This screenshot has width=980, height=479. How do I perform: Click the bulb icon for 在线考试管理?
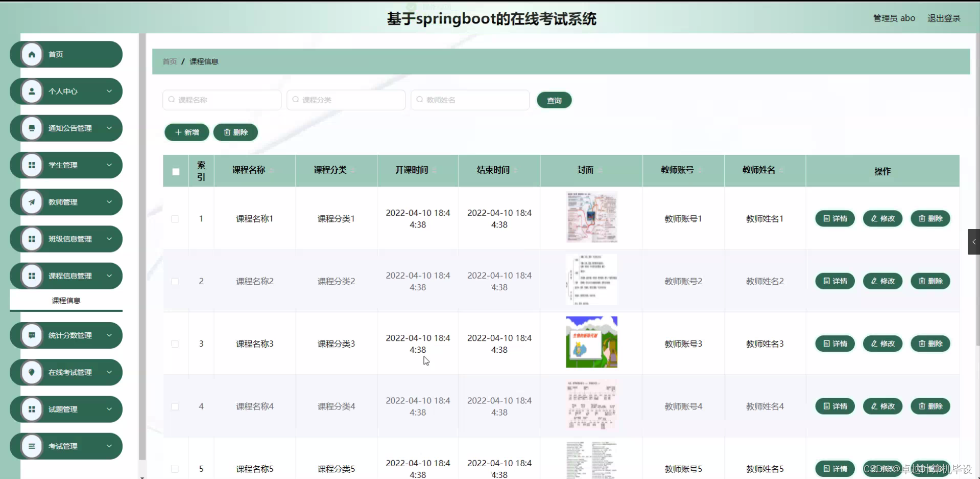point(32,372)
